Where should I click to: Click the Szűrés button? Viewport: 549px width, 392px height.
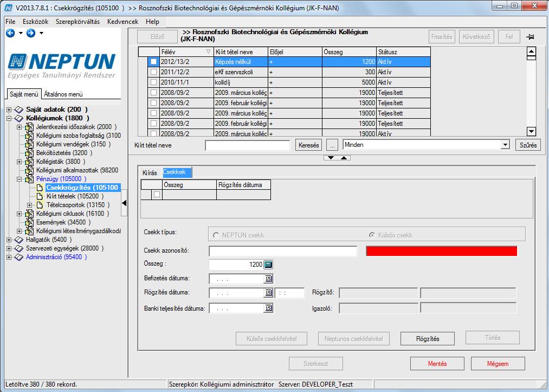tap(528, 145)
